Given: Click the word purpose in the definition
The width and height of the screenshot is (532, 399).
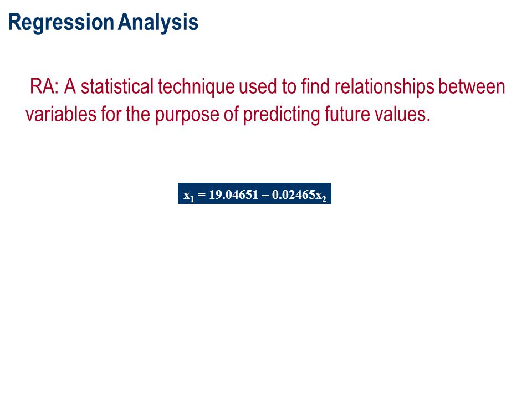Looking at the screenshot, I should (x=187, y=115).
